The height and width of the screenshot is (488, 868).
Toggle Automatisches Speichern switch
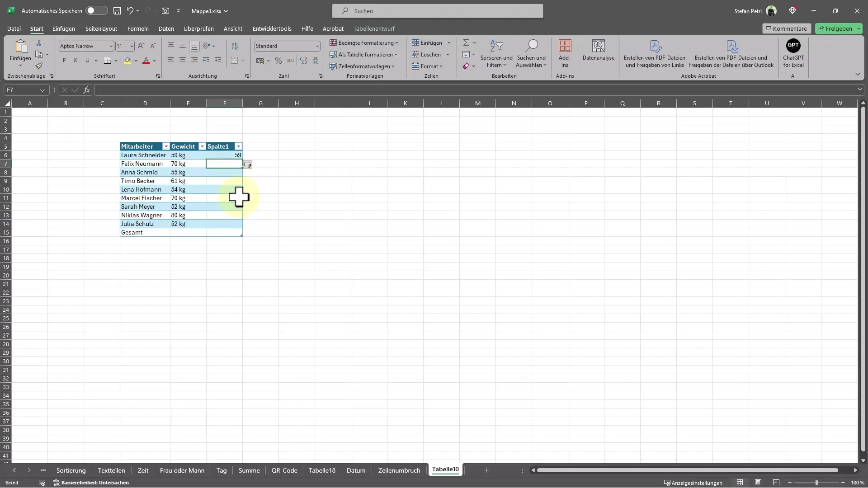[x=96, y=10]
